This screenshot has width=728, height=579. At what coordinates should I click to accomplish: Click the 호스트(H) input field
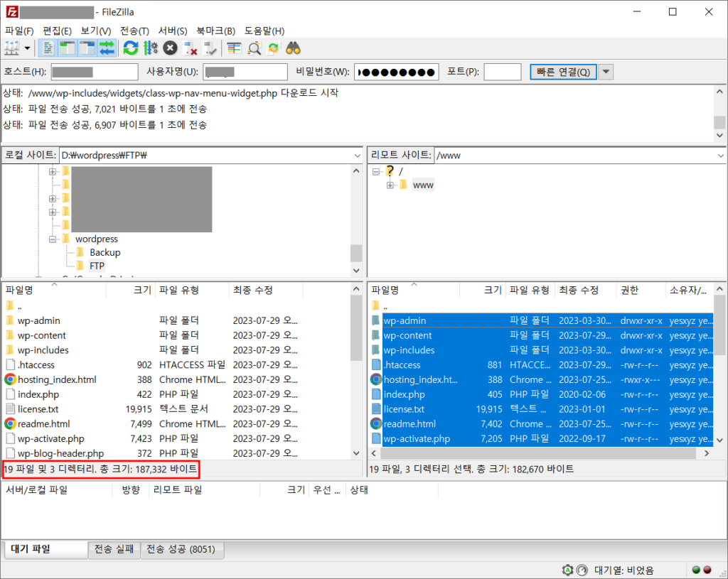[x=95, y=72]
